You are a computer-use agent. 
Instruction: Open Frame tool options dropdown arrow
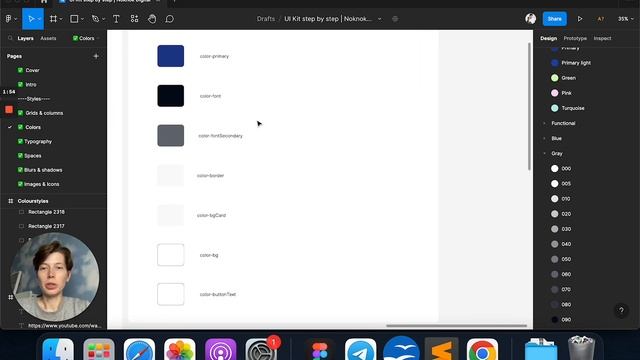[61, 19]
